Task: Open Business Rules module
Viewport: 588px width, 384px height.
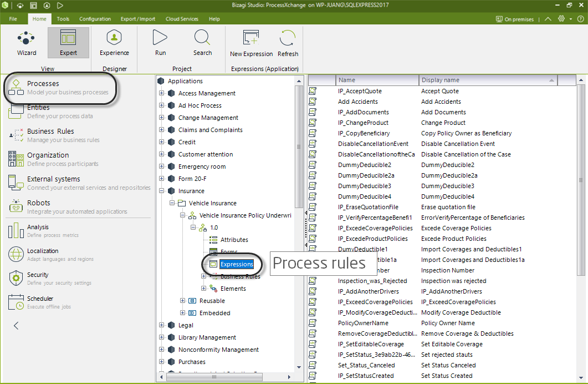Action: click(54, 135)
